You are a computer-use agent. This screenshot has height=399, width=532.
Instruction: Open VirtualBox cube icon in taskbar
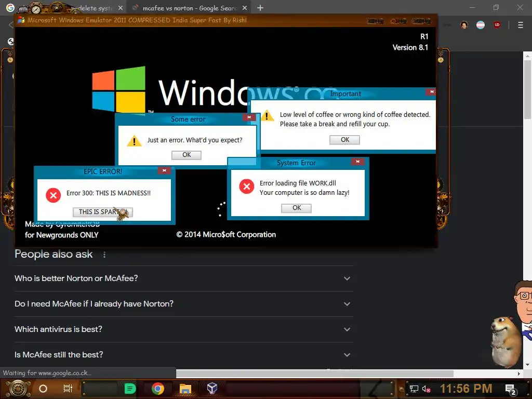212,389
